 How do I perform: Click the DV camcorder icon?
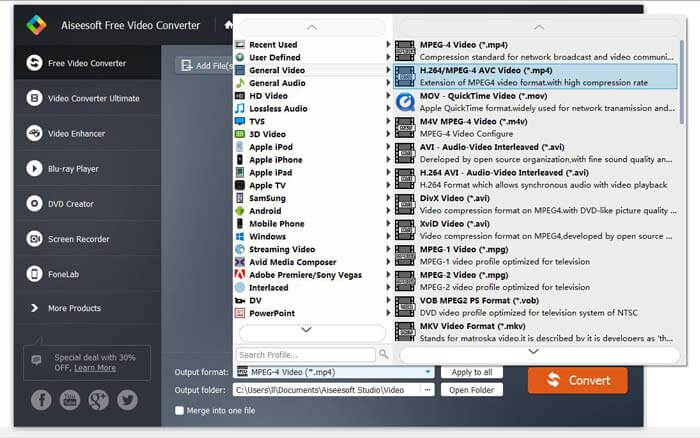tap(240, 300)
